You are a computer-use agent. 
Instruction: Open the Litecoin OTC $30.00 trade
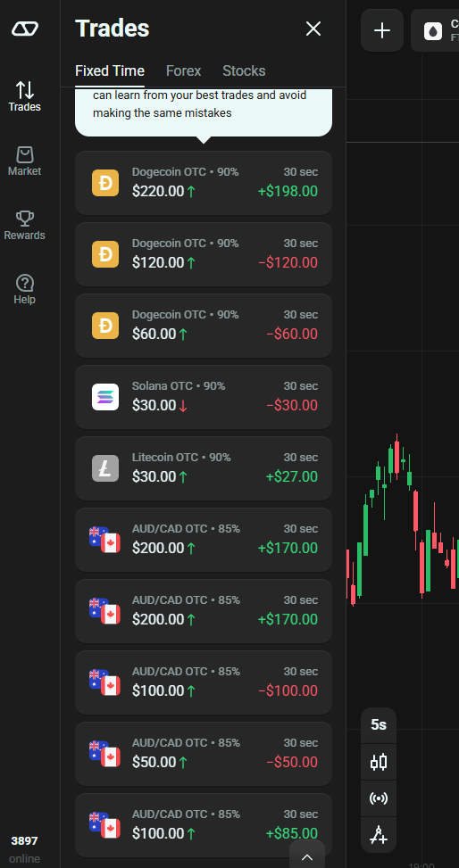click(x=204, y=468)
